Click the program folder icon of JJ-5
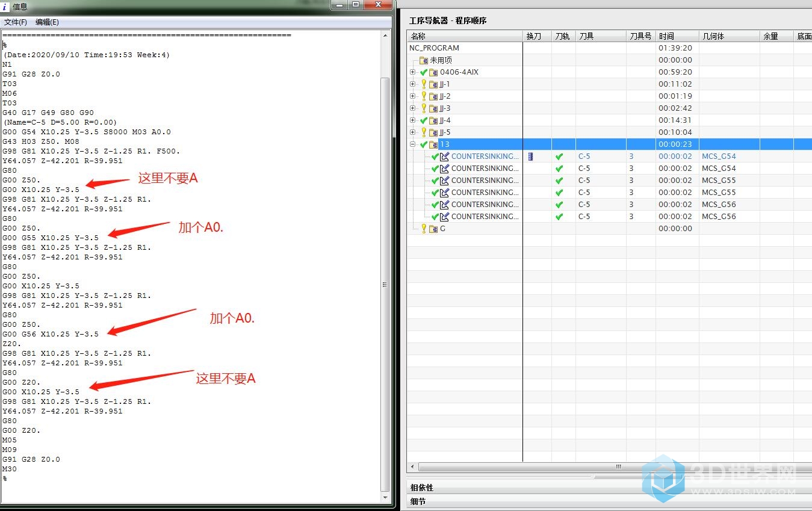 click(433, 132)
